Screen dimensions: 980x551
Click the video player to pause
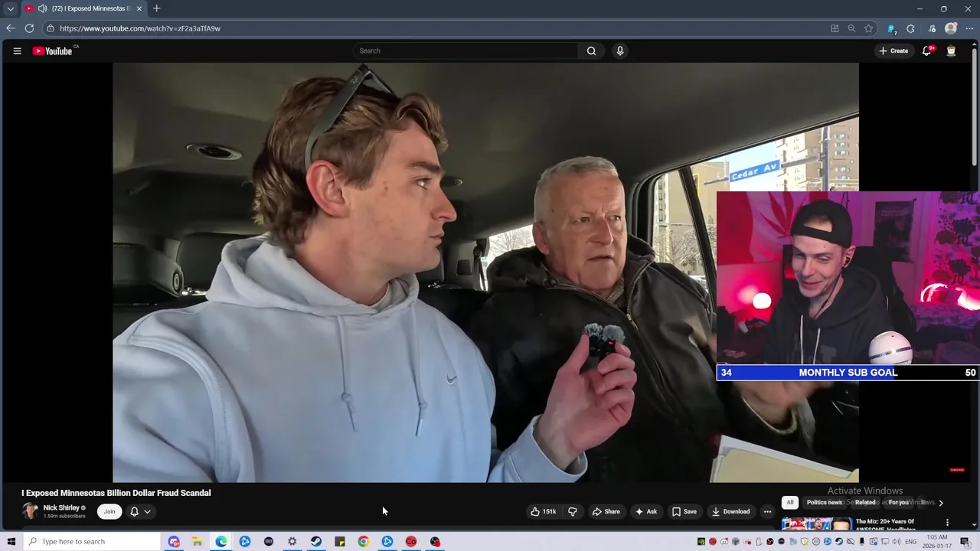coord(485,272)
